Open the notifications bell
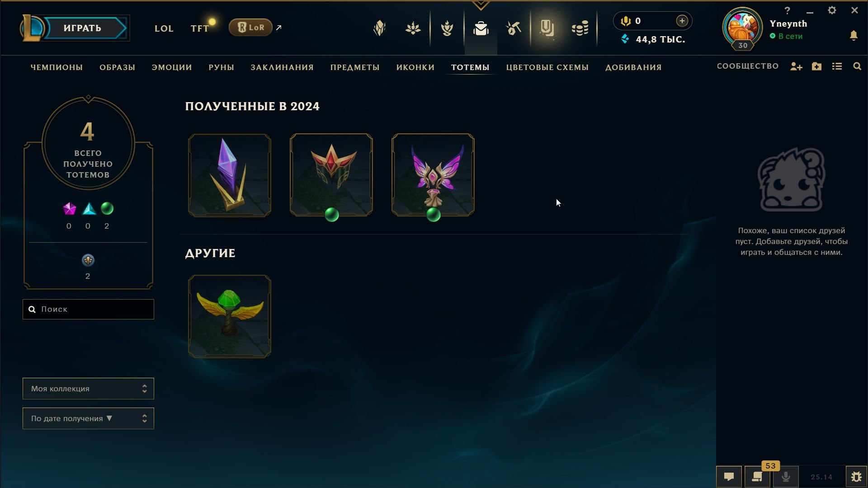 [854, 35]
